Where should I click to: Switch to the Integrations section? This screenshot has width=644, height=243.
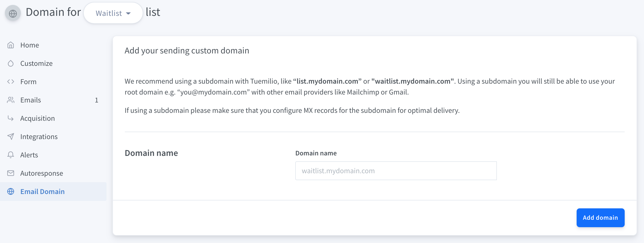39,136
